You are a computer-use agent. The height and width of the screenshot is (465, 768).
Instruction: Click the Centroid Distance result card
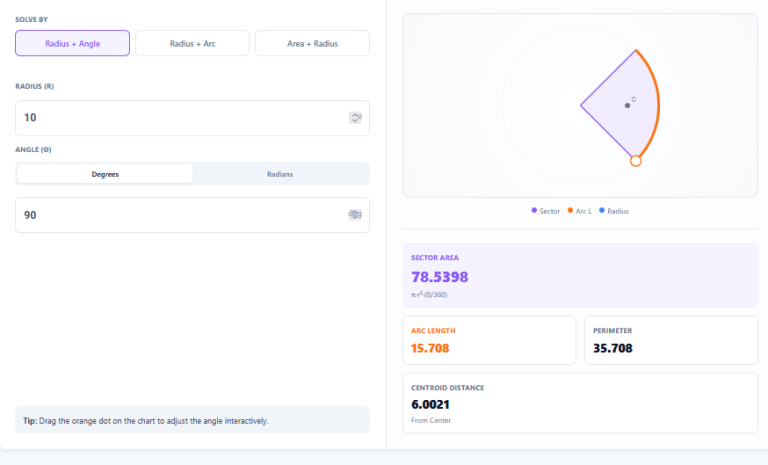580,404
